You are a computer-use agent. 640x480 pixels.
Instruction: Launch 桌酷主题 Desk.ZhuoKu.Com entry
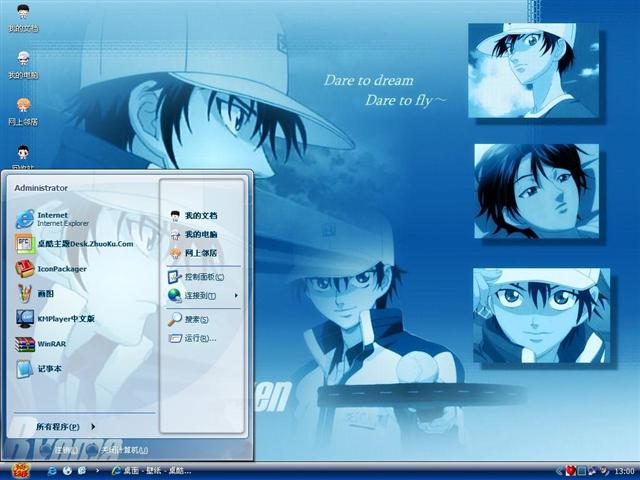click(74, 244)
